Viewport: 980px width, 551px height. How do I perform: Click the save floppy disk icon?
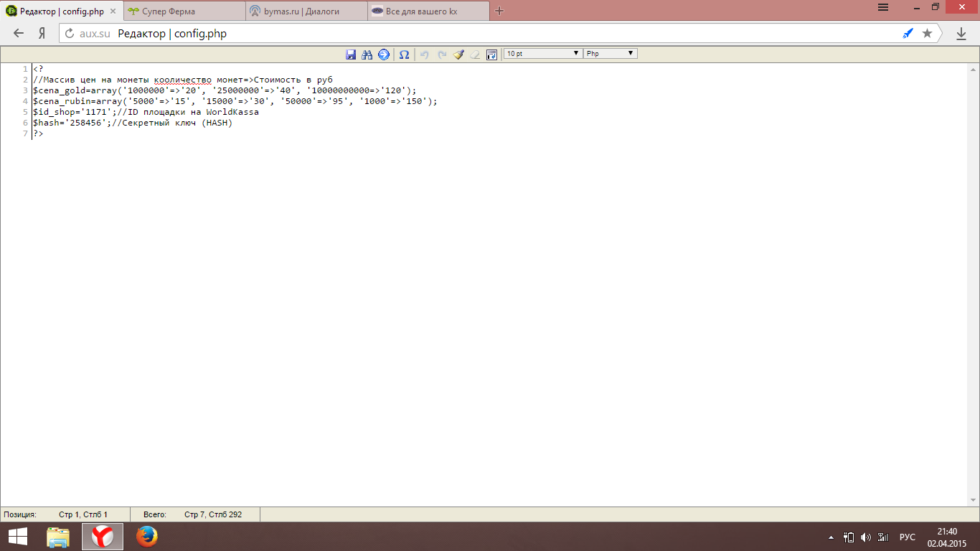pyautogui.click(x=351, y=55)
